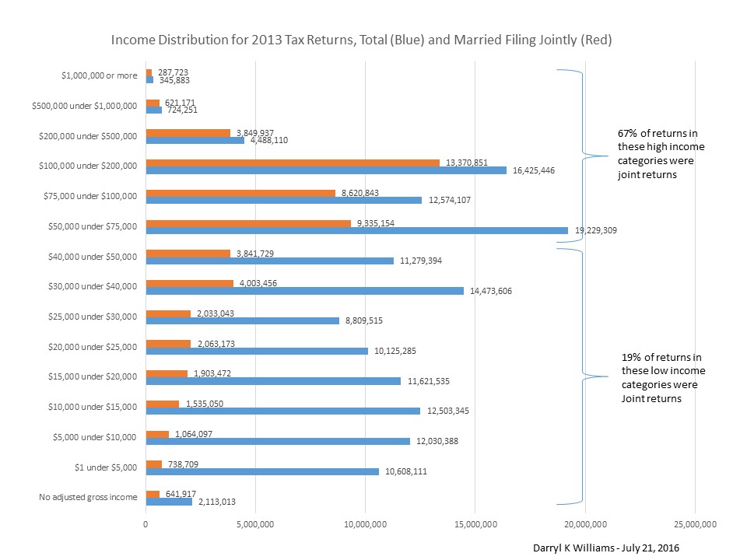Image resolution: width=747 pixels, height=560 pixels.
Task: Click the value 16,425,446
Action: 534,170
